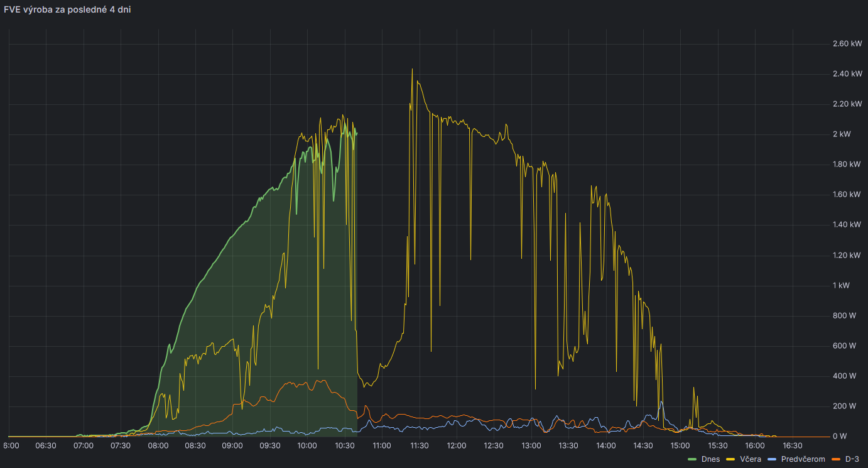This screenshot has height=468, width=868.
Task: Click the orange D-3 legend color marker
Action: [x=837, y=459]
